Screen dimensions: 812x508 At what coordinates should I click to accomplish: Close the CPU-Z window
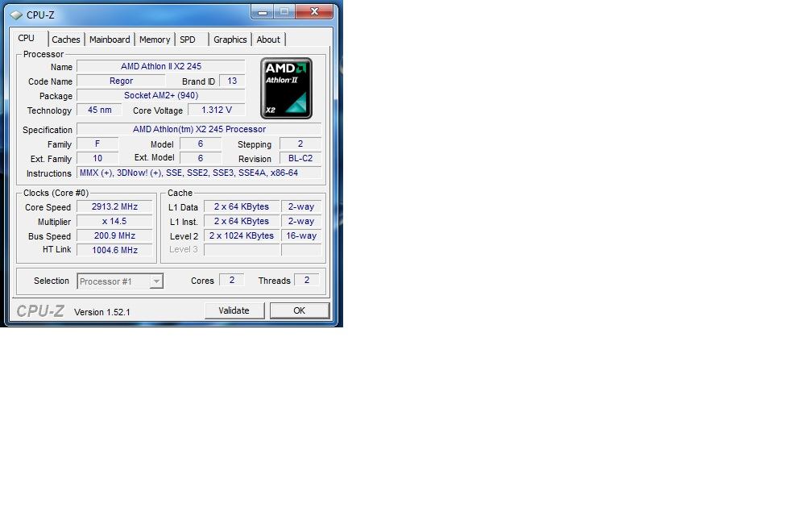(x=314, y=11)
